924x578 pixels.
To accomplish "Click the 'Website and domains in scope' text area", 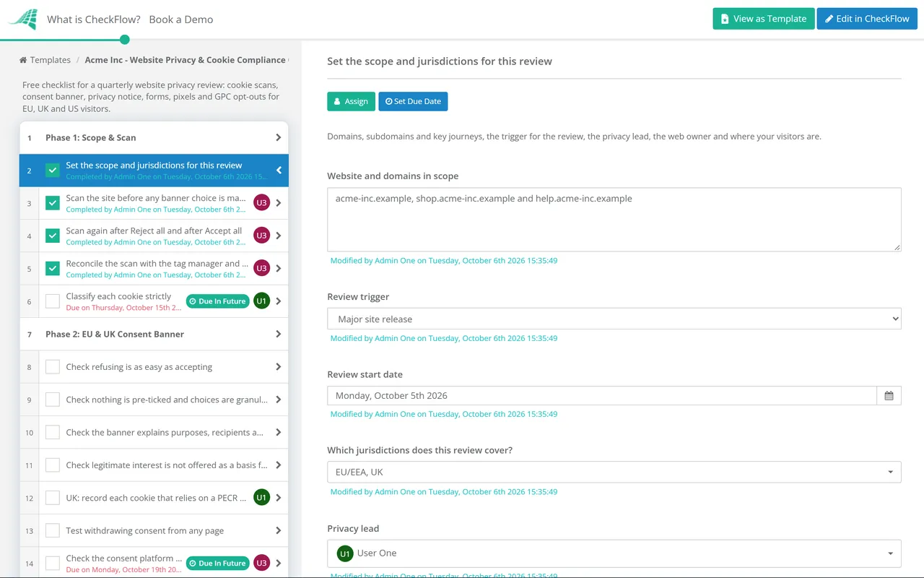I will 614,220.
